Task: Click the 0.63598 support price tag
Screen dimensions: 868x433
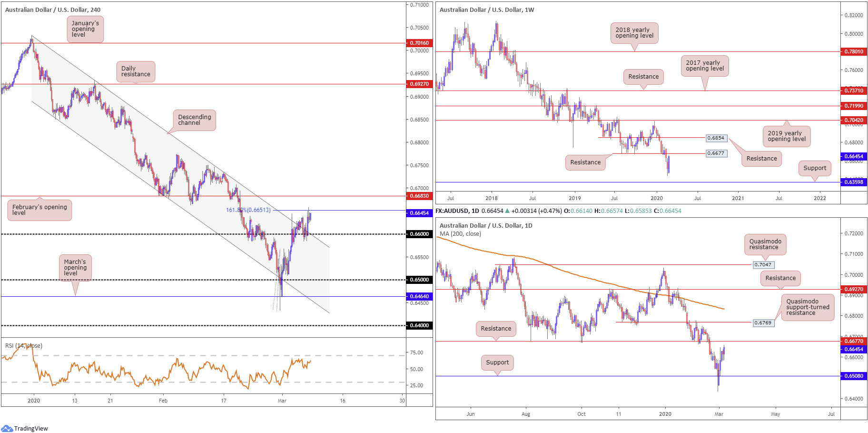Action: [854, 182]
